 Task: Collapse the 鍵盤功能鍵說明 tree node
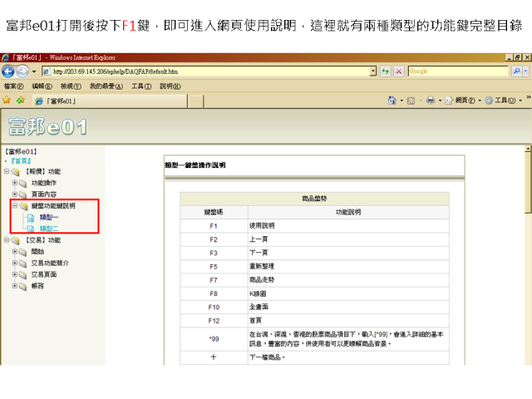coord(15,205)
